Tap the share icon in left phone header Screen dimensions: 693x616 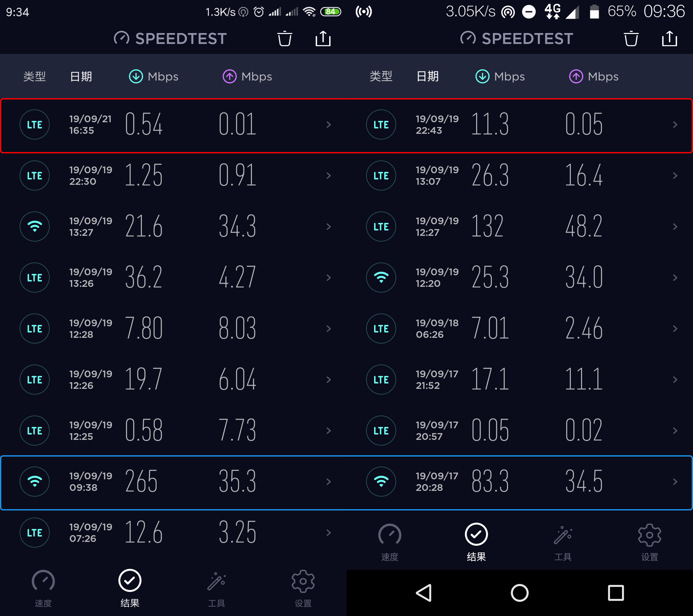323,38
